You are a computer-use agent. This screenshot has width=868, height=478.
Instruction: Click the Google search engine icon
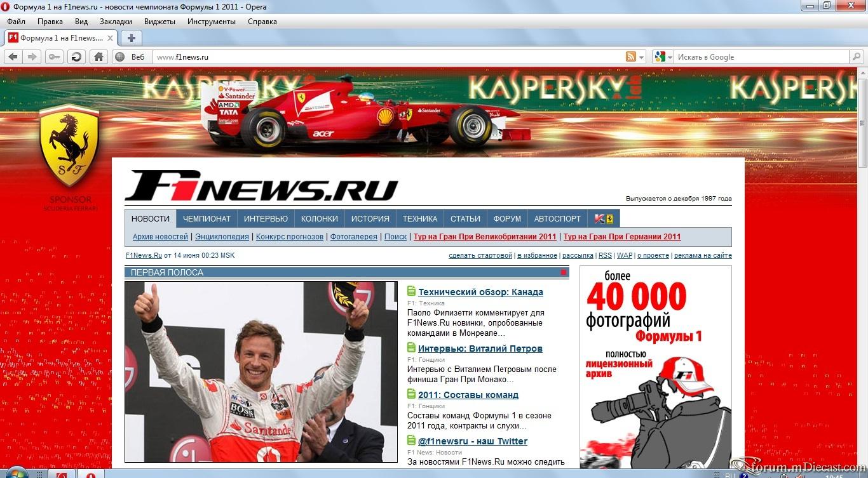point(660,56)
